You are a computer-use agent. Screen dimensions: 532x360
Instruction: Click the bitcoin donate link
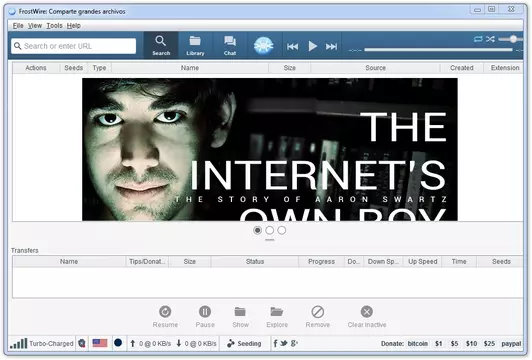417,343
